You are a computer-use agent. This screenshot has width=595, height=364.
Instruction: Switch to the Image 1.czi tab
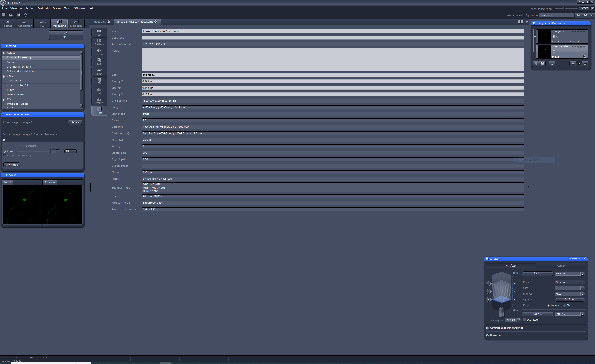point(99,22)
